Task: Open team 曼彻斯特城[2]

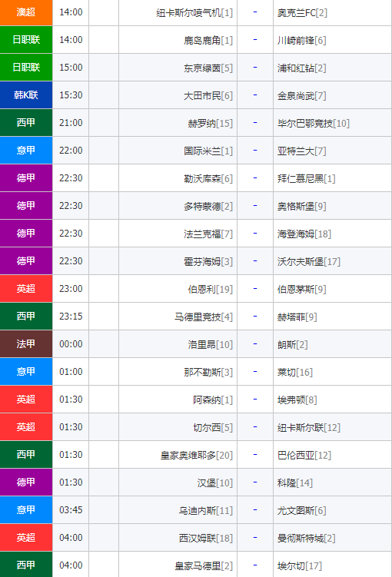Action: [306, 538]
